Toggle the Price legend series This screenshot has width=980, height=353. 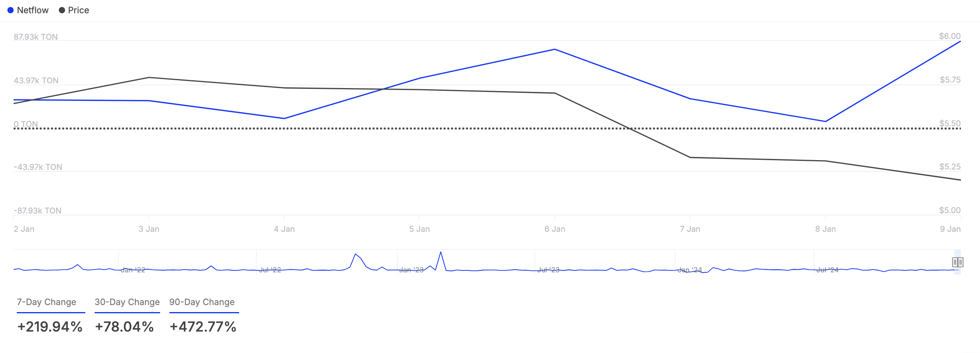74,10
